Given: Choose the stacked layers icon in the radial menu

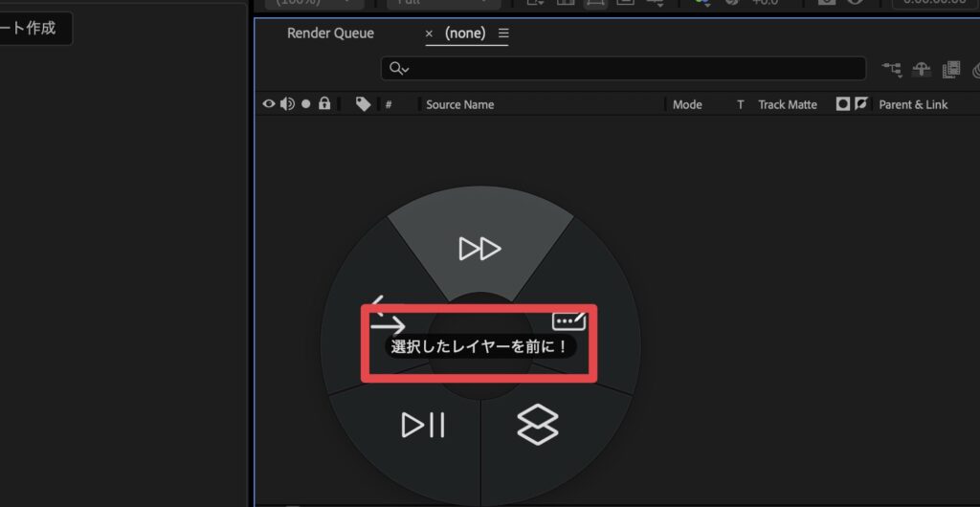Looking at the screenshot, I should coord(538,425).
